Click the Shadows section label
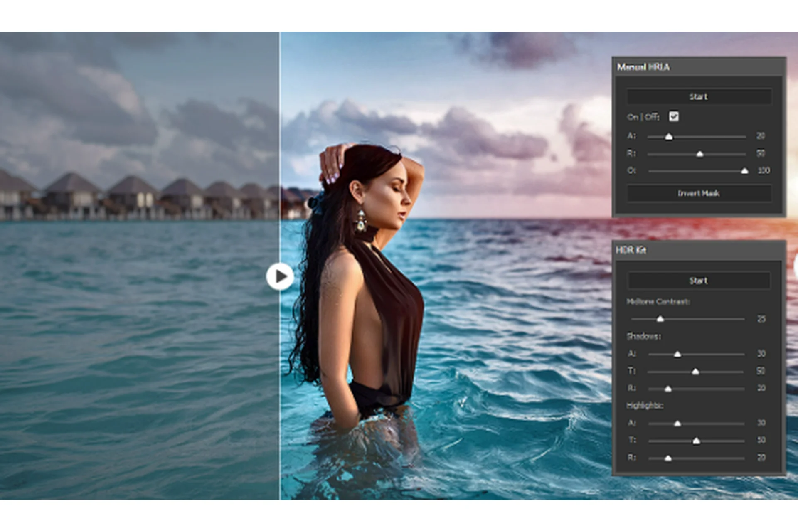The image size is (798, 532). [x=643, y=337]
